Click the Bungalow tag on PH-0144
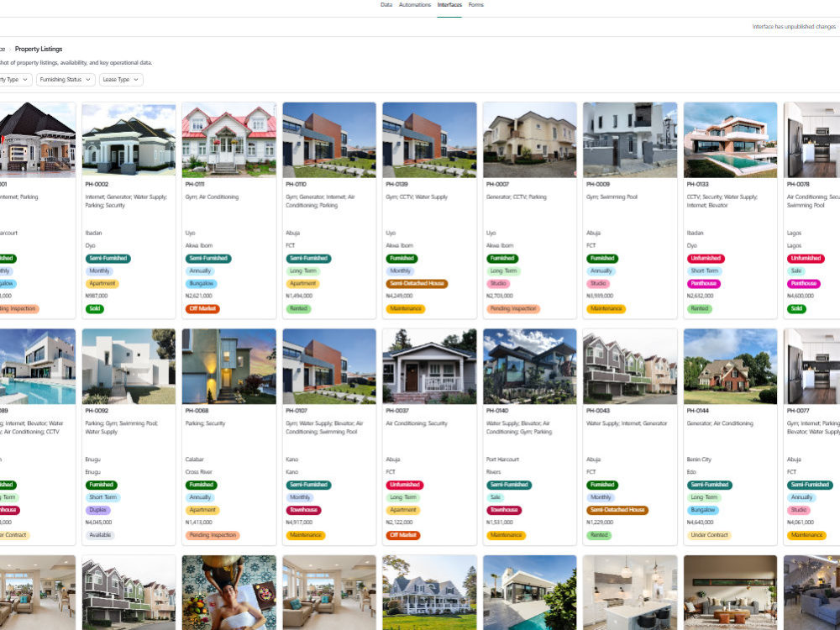 click(703, 510)
